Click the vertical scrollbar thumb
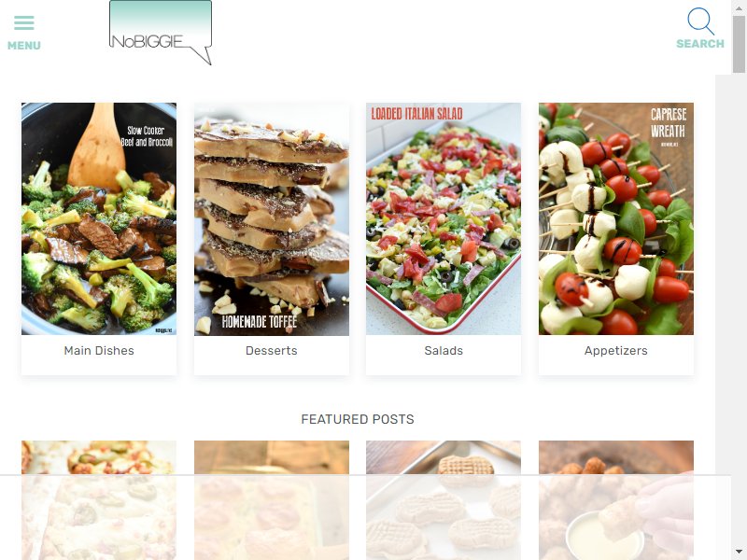Image resolution: width=747 pixels, height=560 pixels. (x=739, y=44)
